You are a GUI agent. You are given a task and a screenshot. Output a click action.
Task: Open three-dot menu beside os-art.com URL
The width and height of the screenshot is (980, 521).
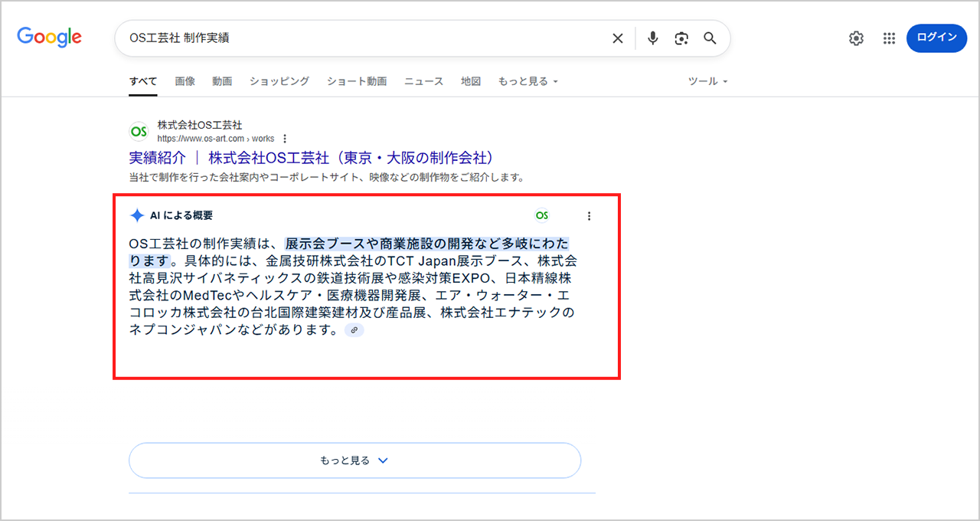coord(285,139)
